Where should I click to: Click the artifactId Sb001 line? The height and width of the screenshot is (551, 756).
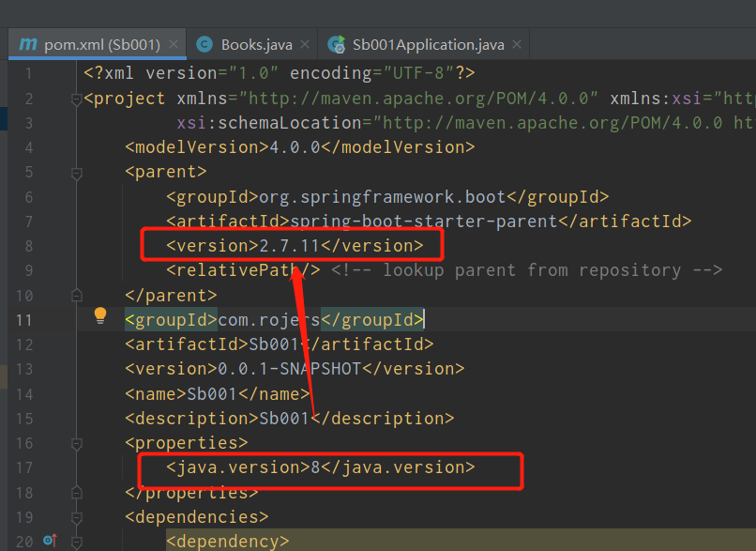click(280, 344)
